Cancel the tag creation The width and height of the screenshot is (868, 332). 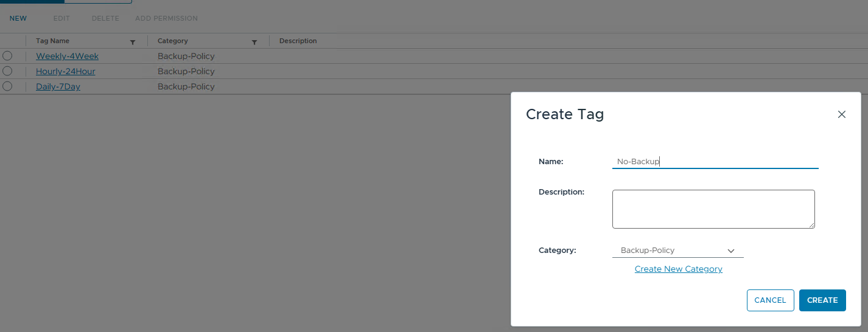click(x=770, y=300)
